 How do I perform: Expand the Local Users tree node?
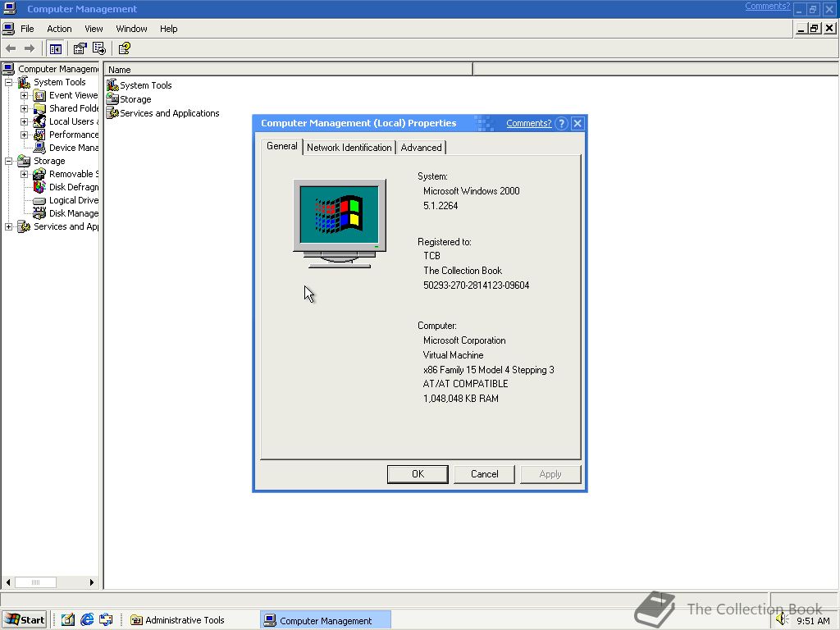point(24,121)
